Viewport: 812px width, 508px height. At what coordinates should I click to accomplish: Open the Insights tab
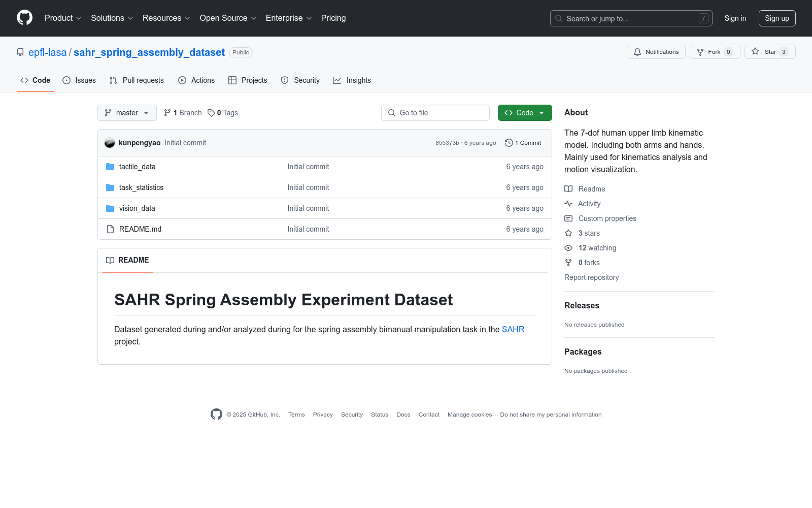click(352, 80)
